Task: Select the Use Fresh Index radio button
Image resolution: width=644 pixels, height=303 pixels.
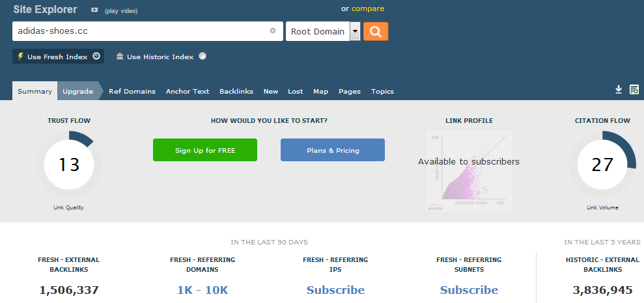Action: point(96,56)
